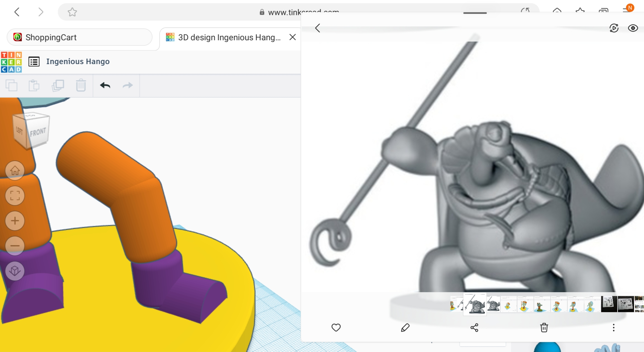
Task: Select the 3D design Ingenious Hango tab
Action: pyautogui.click(x=229, y=37)
